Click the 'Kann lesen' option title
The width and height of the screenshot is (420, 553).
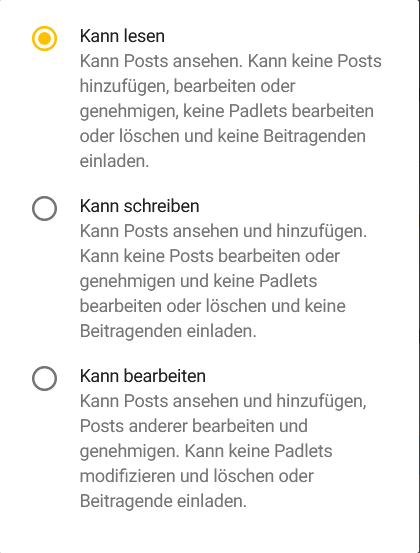pos(122,36)
